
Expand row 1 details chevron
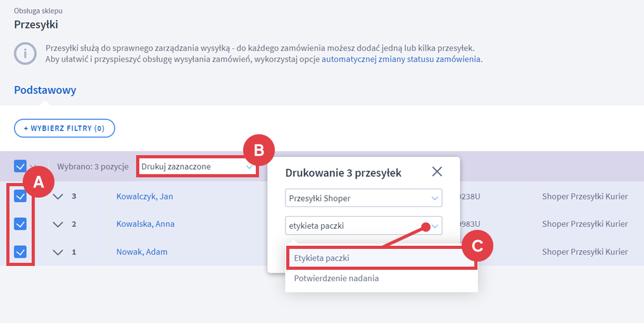click(x=58, y=252)
